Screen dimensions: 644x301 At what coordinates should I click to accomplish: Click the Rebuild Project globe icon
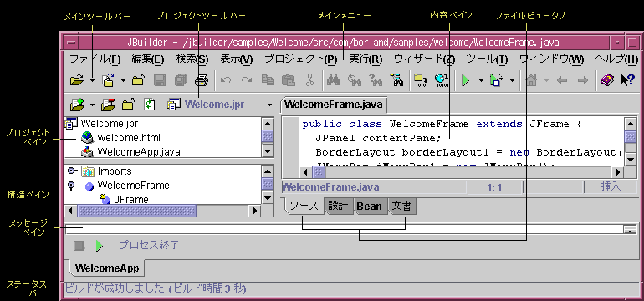click(442, 80)
